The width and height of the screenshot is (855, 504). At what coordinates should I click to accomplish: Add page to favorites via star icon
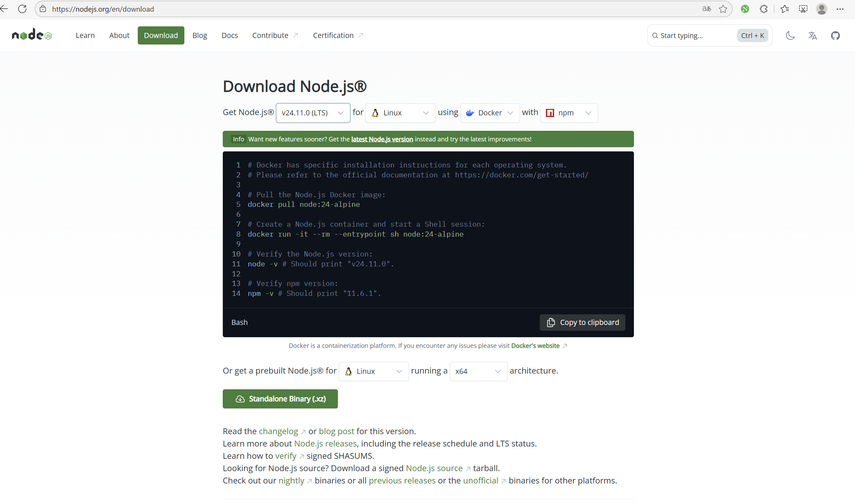click(723, 9)
